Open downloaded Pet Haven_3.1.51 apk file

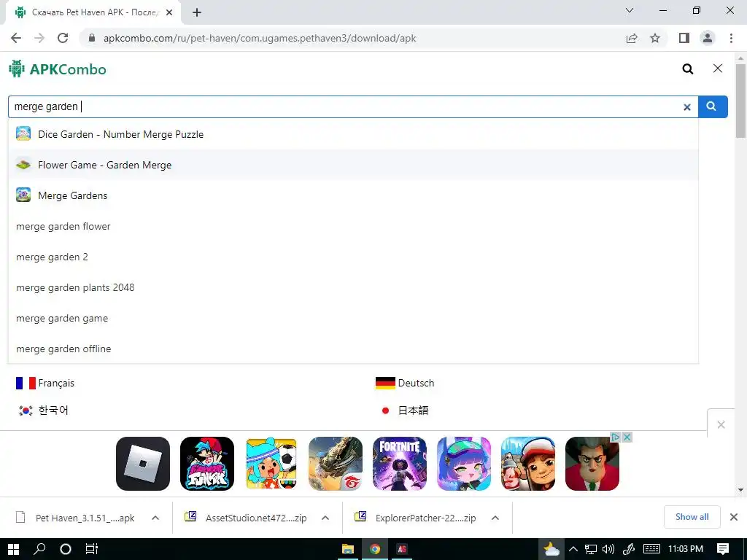point(75,518)
